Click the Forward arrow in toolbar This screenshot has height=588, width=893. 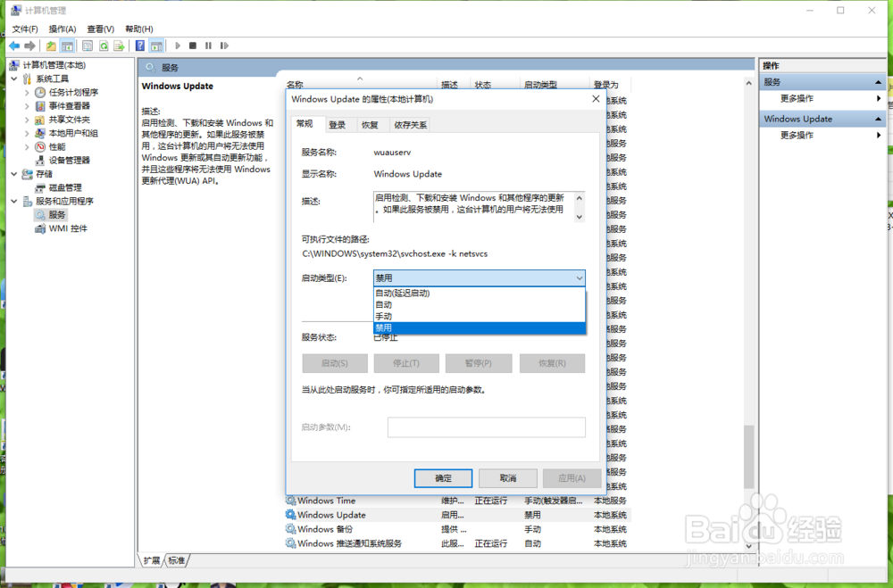click(x=30, y=46)
